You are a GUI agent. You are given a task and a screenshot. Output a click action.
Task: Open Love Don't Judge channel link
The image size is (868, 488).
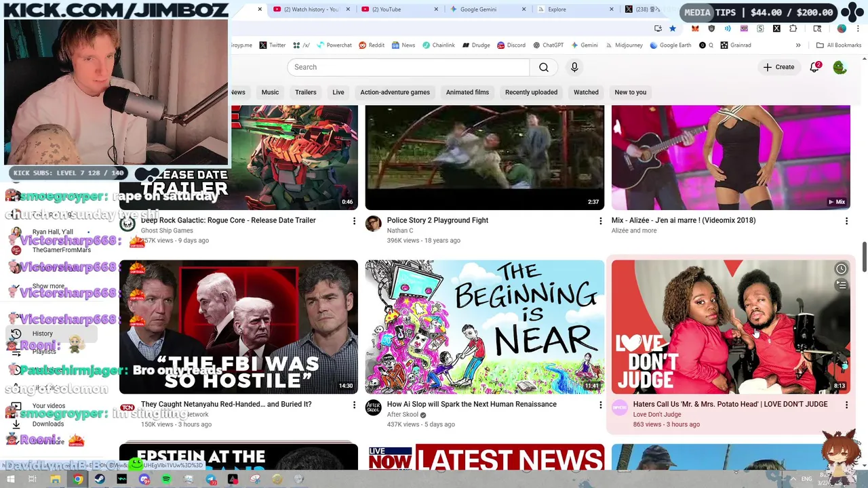pyautogui.click(x=657, y=414)
